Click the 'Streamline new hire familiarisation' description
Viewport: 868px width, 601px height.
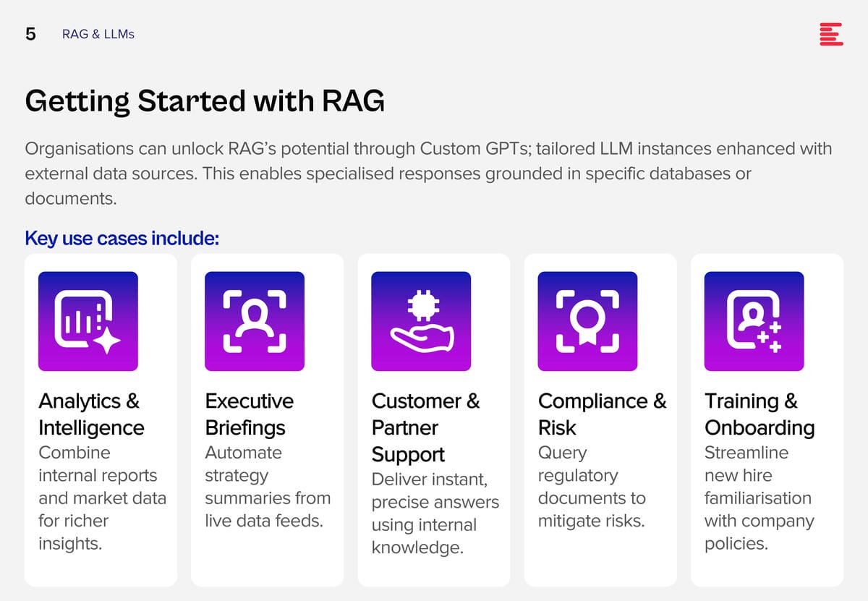(758, 498)
